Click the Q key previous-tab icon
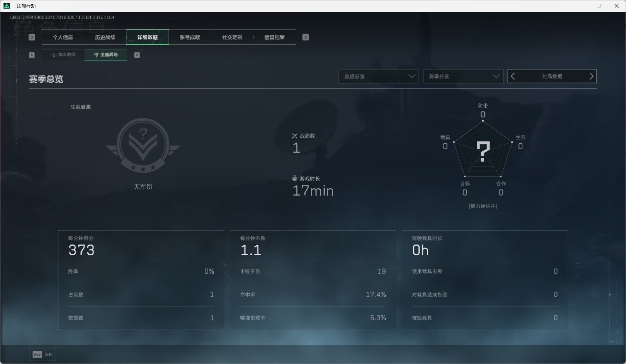 coord(32,37)
